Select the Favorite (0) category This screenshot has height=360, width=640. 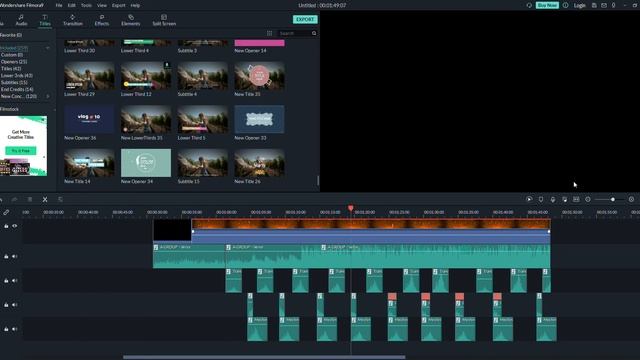point(11,35)
